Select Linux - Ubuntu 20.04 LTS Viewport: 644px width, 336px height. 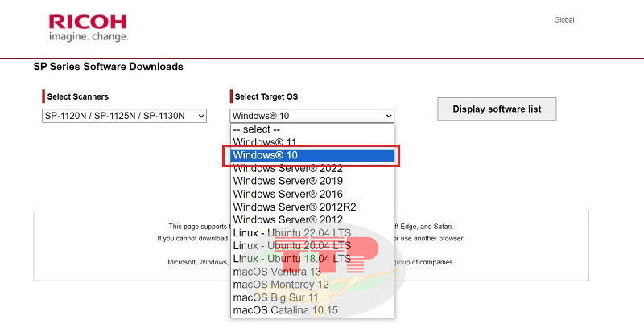(x=312, y=246)
